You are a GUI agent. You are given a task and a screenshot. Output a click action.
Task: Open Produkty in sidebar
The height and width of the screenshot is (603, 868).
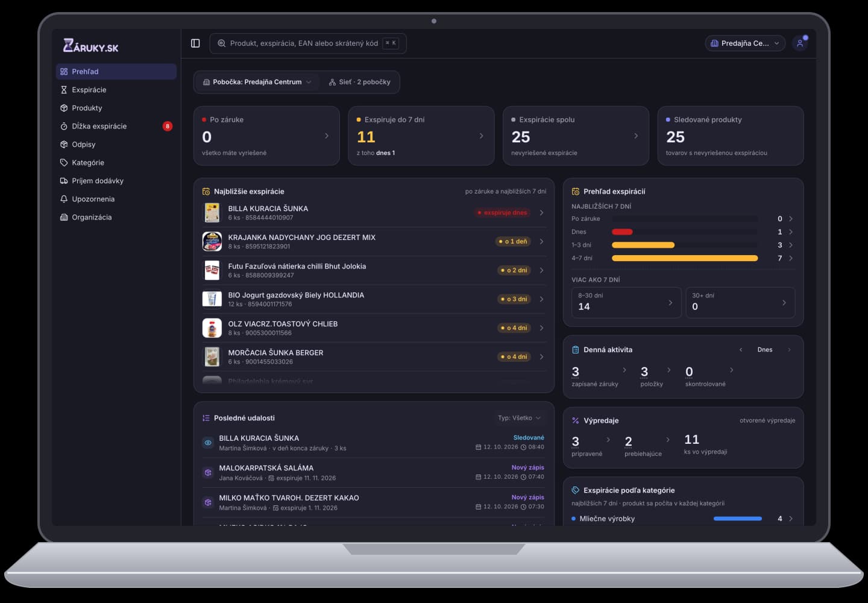tap(116, 108)
